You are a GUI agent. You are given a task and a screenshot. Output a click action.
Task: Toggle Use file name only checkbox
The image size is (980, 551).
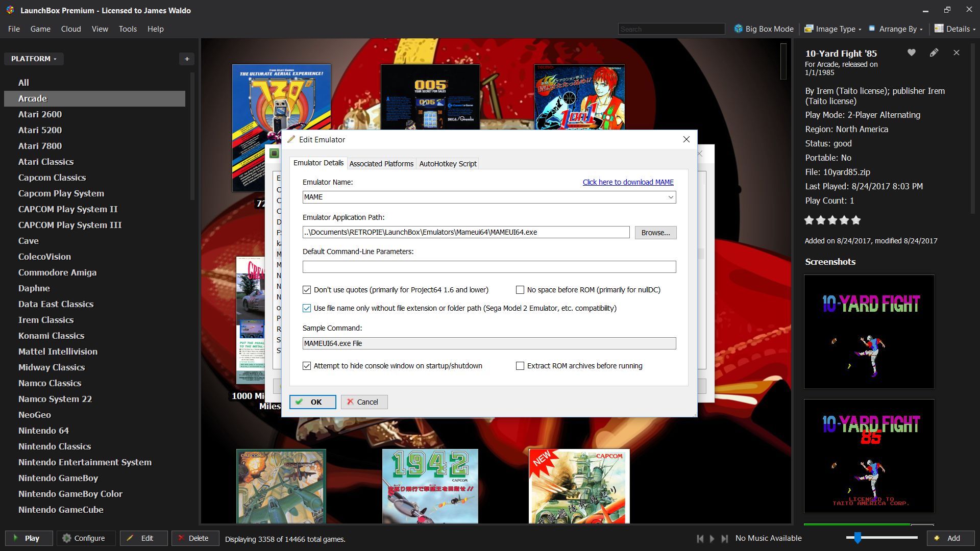tap(307, 308)
